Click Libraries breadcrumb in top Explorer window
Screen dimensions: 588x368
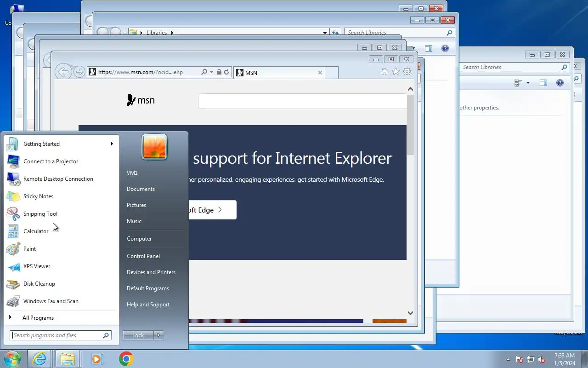click(x=157, y=33)
